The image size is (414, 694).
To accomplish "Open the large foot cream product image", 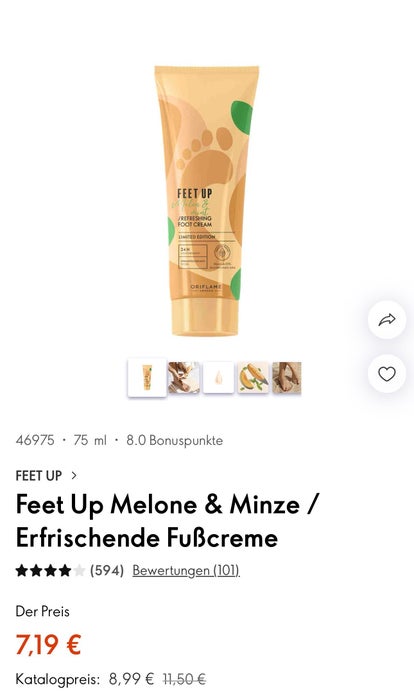I will click(x=206, y=200).
